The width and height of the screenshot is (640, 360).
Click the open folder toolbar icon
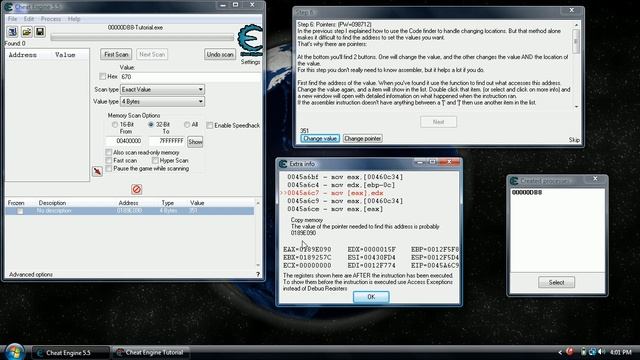pyautogui.click(x=27, y=32)
